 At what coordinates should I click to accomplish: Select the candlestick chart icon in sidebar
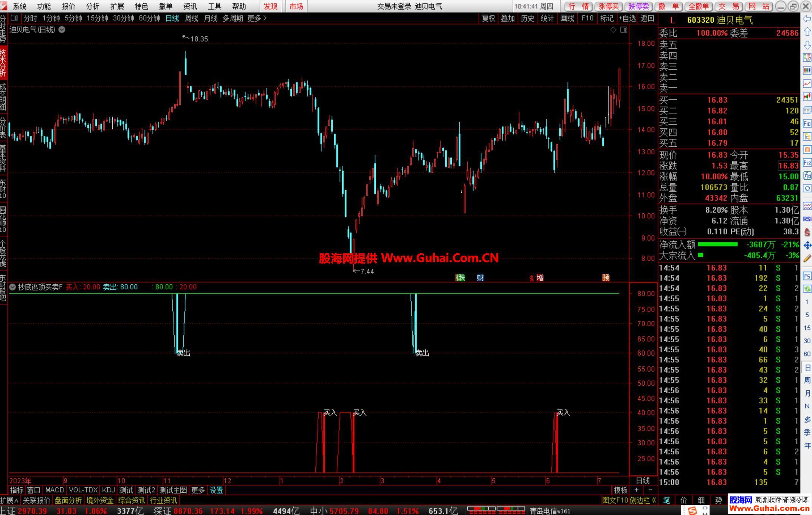(807, 97)
